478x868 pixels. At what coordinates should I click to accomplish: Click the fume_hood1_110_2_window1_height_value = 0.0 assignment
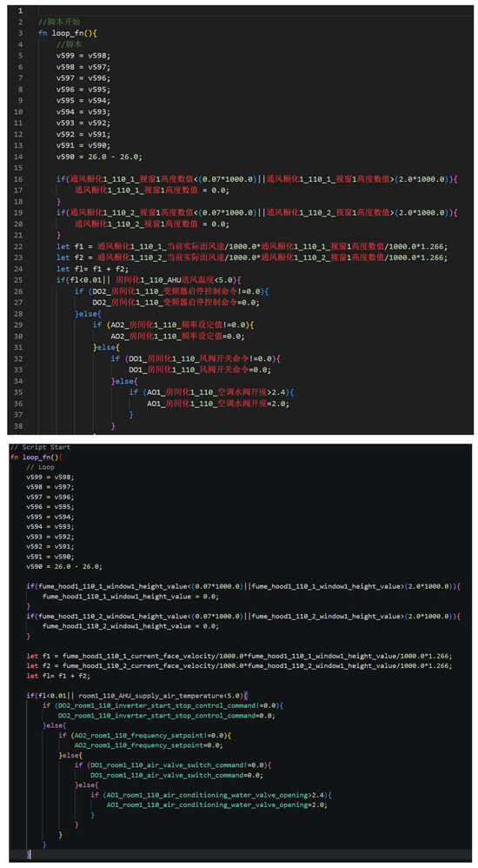click(130, 626)
